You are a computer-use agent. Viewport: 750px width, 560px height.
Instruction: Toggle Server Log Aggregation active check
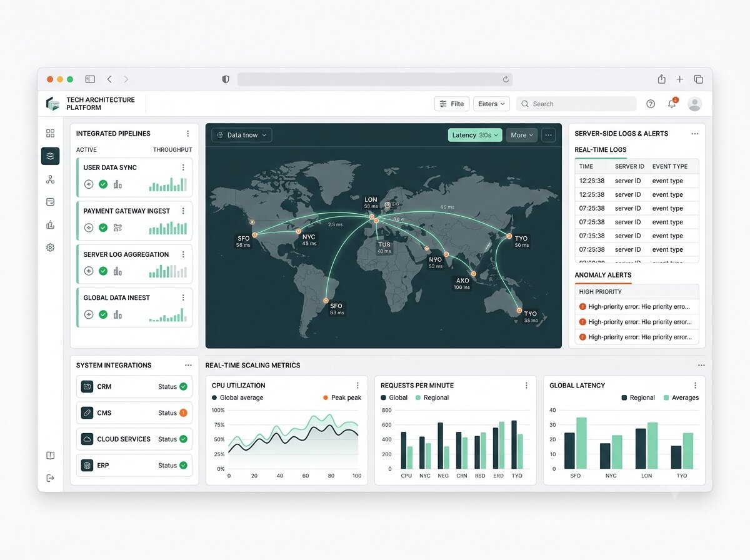point(103,271)
